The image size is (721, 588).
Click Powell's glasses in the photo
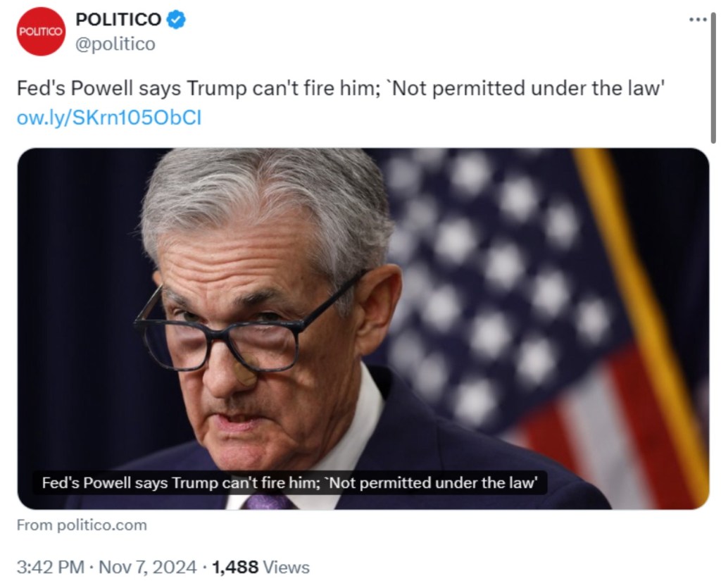pos(232,338)
